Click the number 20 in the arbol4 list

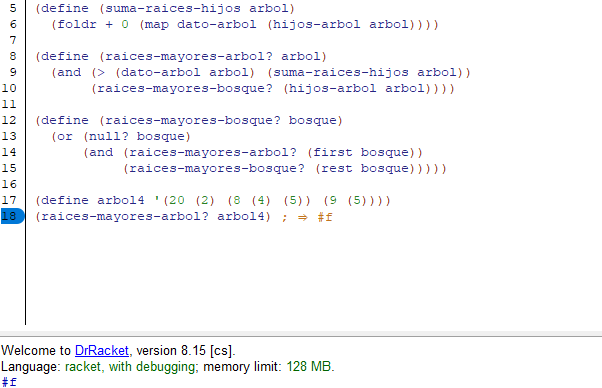[x=177, y=200]
